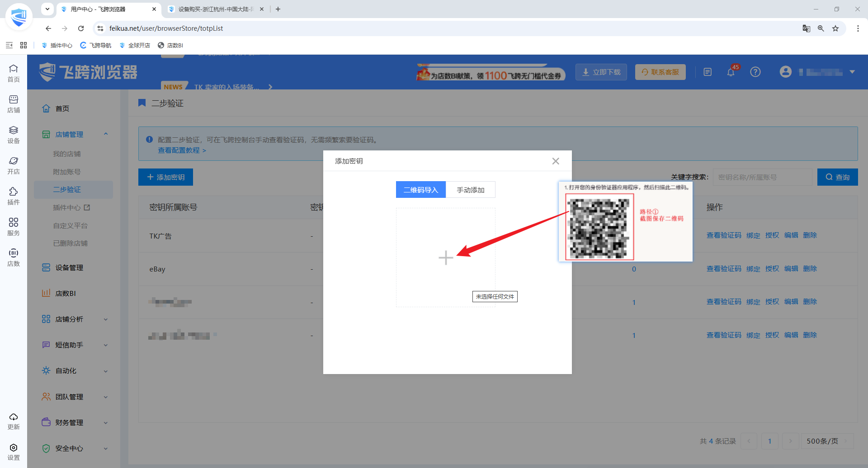Open 已删除店铺 menu item
Screen dimensions: 868x468
(x=71, y=243)
